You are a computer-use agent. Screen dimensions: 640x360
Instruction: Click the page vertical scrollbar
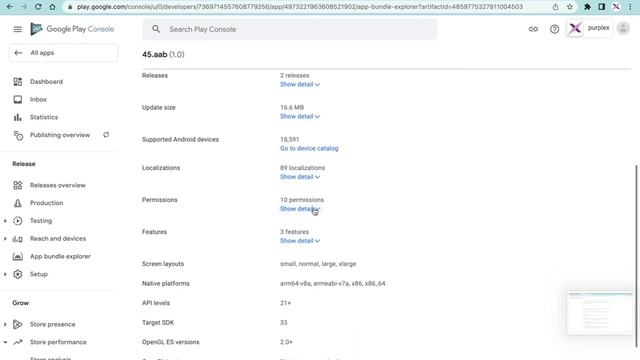coord(637,255)
